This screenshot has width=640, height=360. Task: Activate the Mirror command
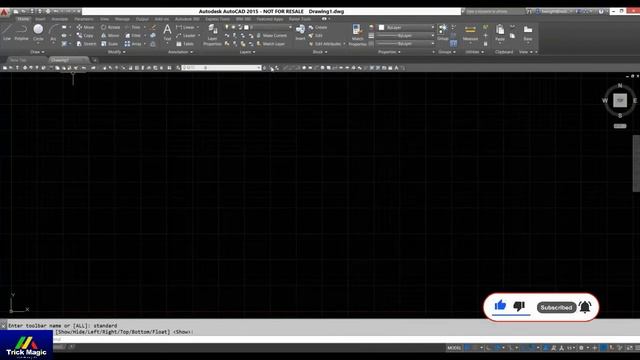point(110,36)
